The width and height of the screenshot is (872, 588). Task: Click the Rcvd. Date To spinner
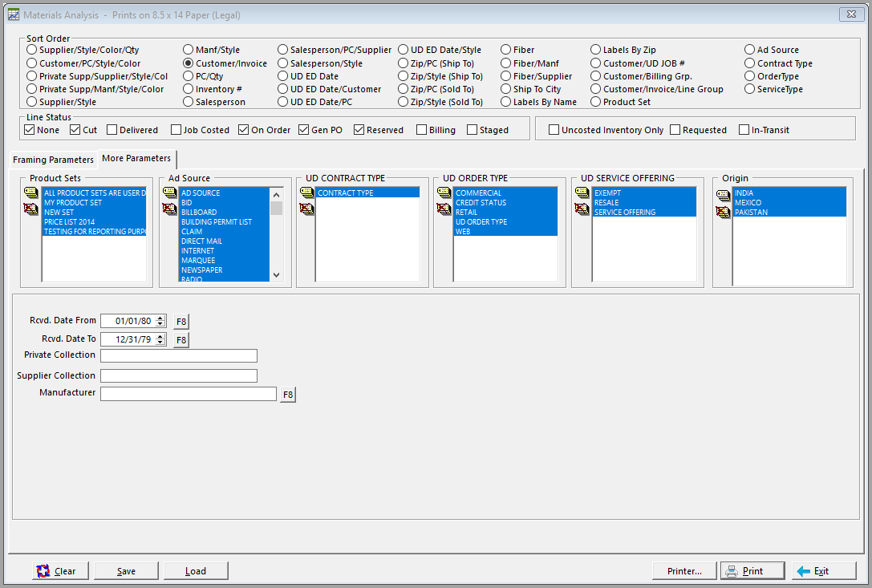[160, 339]
